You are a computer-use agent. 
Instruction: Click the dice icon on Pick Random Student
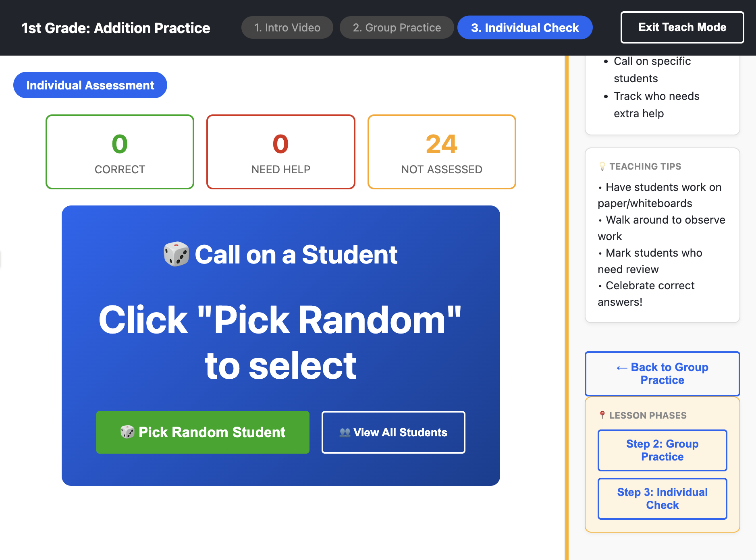[x=127, y=432]
